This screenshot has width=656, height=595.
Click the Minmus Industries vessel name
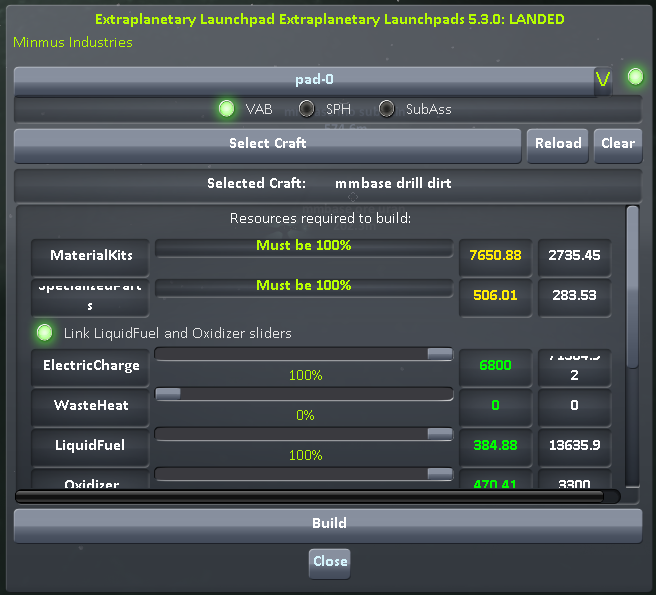pyautogui.click(x=73, y=42)
